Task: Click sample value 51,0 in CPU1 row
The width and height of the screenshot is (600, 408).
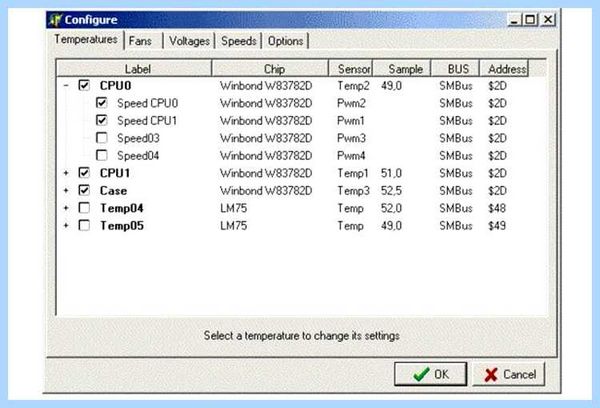Action: coord(391,173)
